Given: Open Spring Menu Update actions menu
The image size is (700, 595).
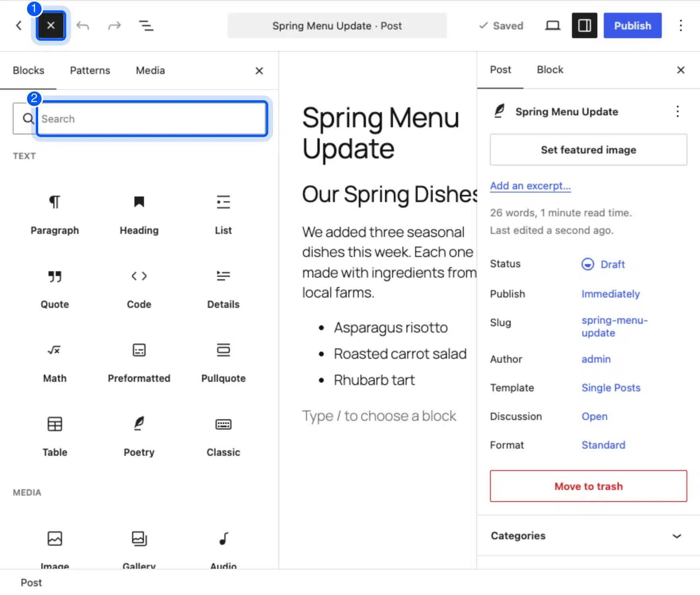Looking at the screenshot, I should (x=677, y=112).
